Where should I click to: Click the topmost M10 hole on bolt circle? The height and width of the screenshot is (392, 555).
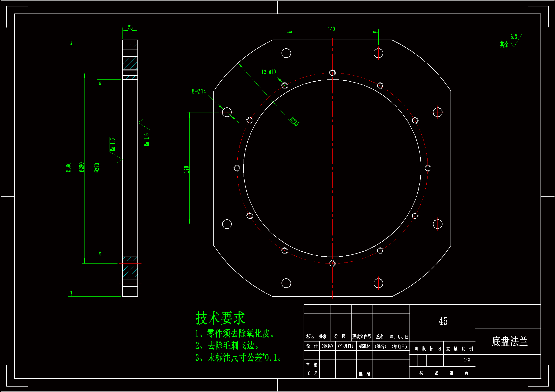332,73
